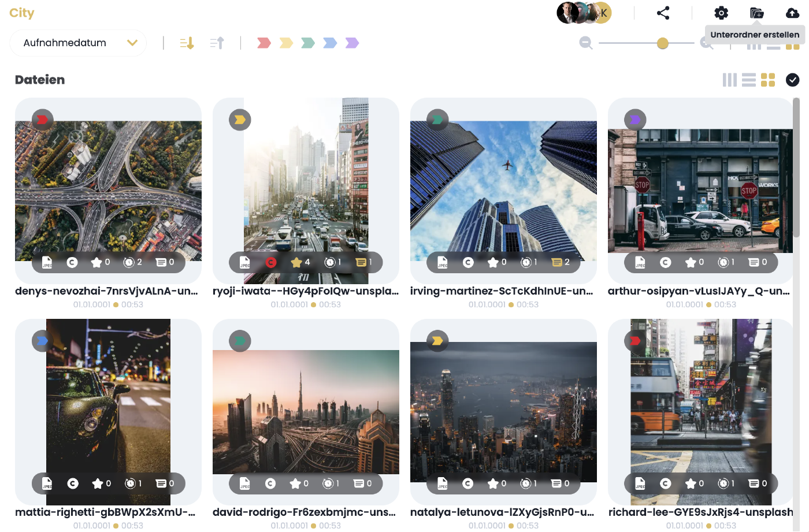This screenshot has width=809, height=532.
Task: Toggle the green flag filter
Action: [x=308, y=43]
